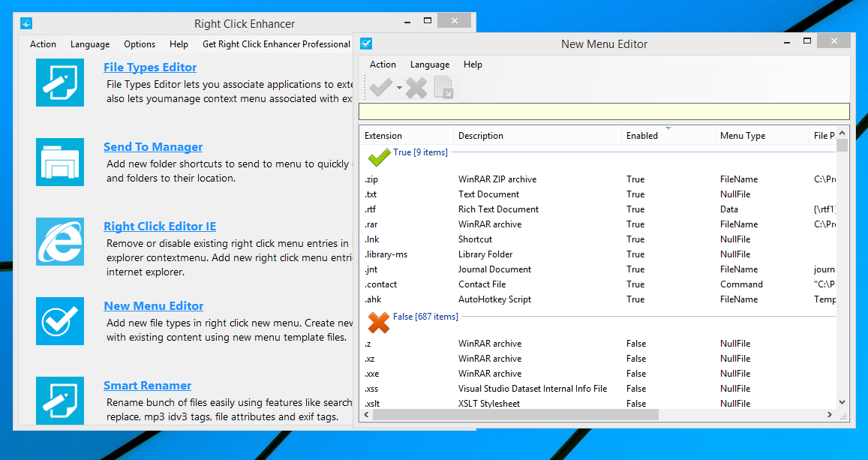The image size is (868, 460).
Task: Click the yellow search input field
Action: pos(604,111)
